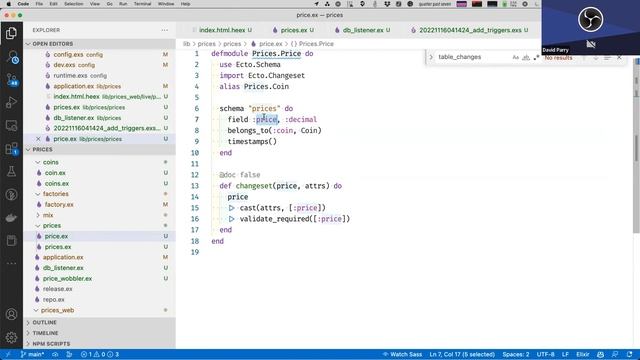
Task: Switch to prices.ex tab
Action: coord(293,30)
